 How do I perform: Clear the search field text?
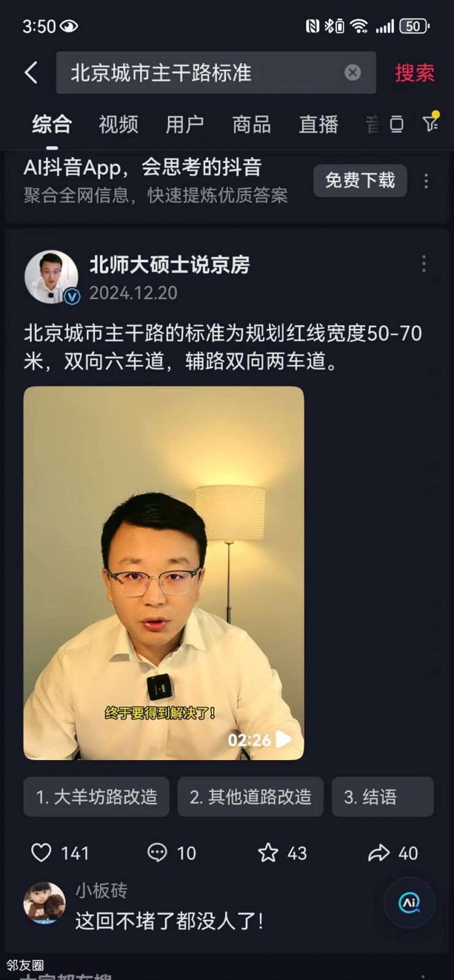[353, 73]
